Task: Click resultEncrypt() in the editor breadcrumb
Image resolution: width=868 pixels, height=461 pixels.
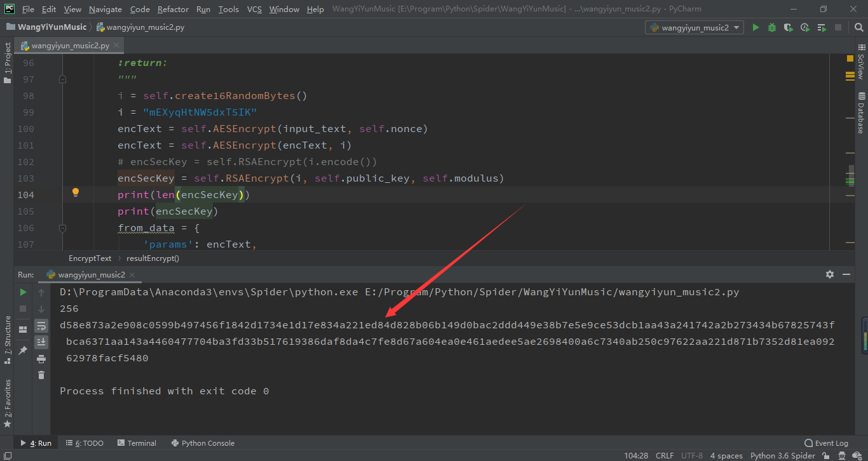Action: (153, 258)
